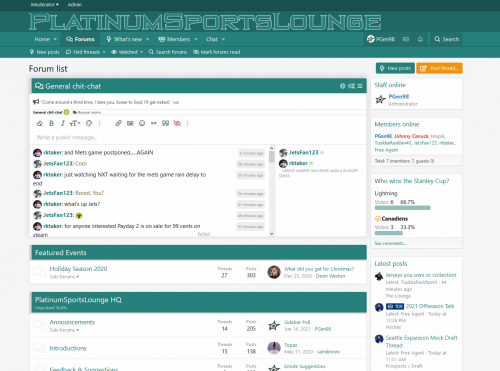Click Mark forums read
The height and width of the screenshot is (371, 500).
tap(217, 52)
